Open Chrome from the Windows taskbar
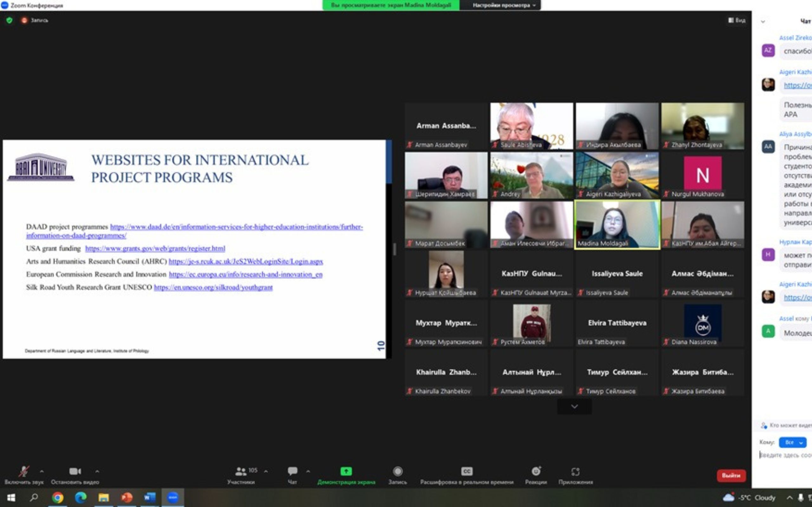The width and height of the screenshot is (812, 507). click(x=58, y=497)
